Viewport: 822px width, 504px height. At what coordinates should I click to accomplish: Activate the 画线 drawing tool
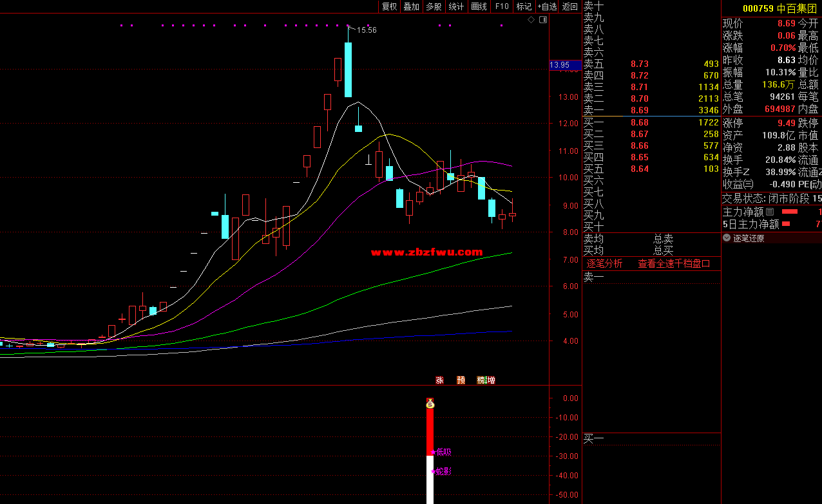click(x=479, y=6)
